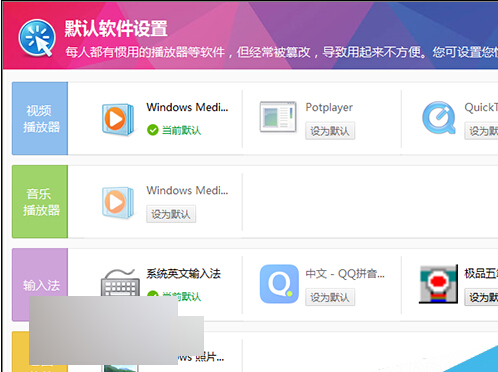Click the QuickTime player icon

coord(439,118)
